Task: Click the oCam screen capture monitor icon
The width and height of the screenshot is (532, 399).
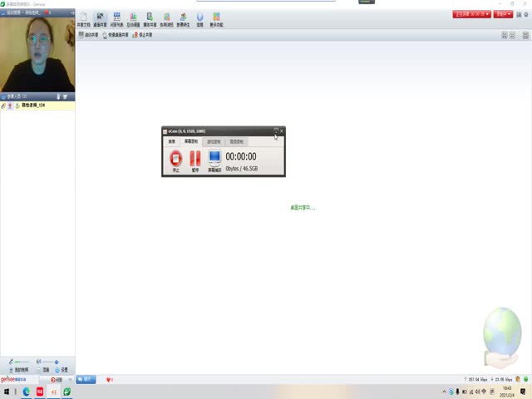Action: [x=214, y=158]
